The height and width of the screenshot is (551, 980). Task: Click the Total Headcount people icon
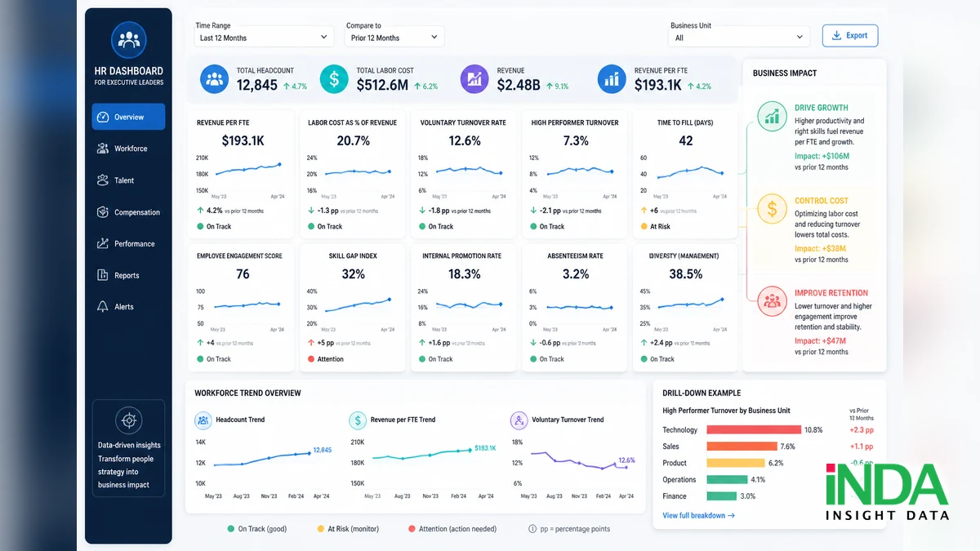pyautogui.click(x=214, y=79)
